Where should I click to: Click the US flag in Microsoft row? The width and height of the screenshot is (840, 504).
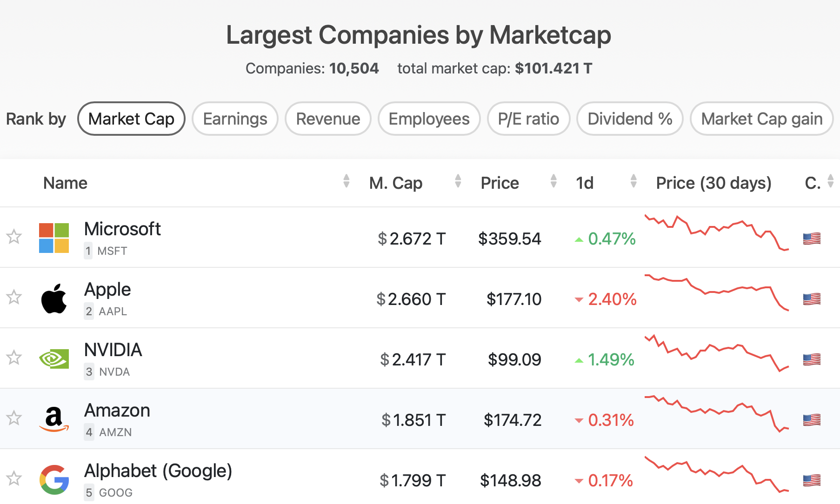click(x=812, y=239)
